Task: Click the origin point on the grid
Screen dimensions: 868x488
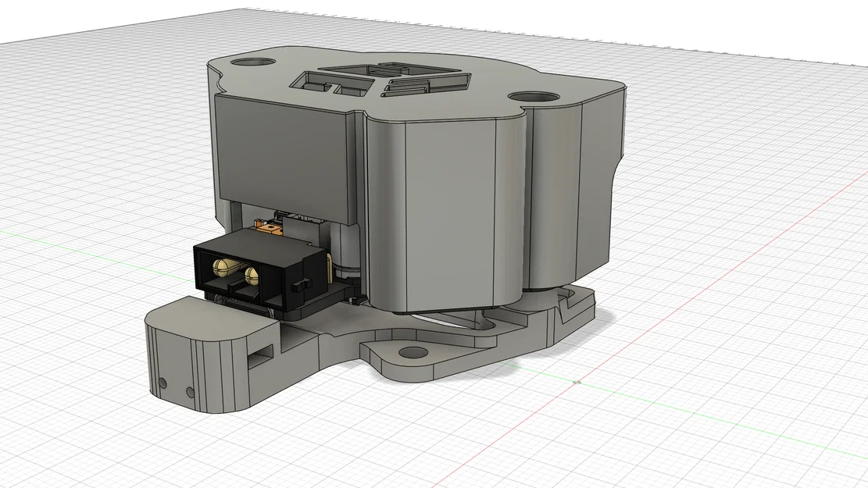Action: [x=577, y=382]
